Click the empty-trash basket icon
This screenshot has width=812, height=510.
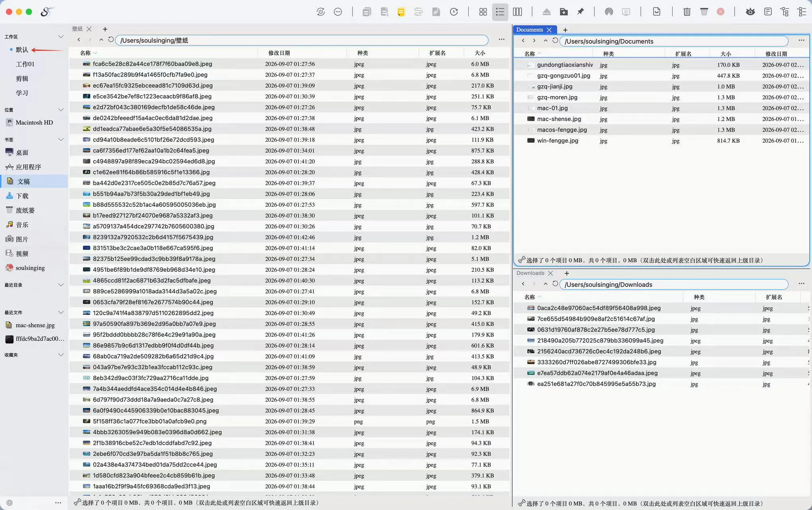click(x=704, y=12)
